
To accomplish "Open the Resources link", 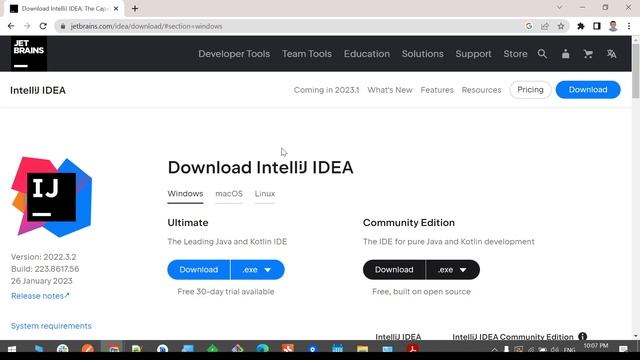I will 481,90.
